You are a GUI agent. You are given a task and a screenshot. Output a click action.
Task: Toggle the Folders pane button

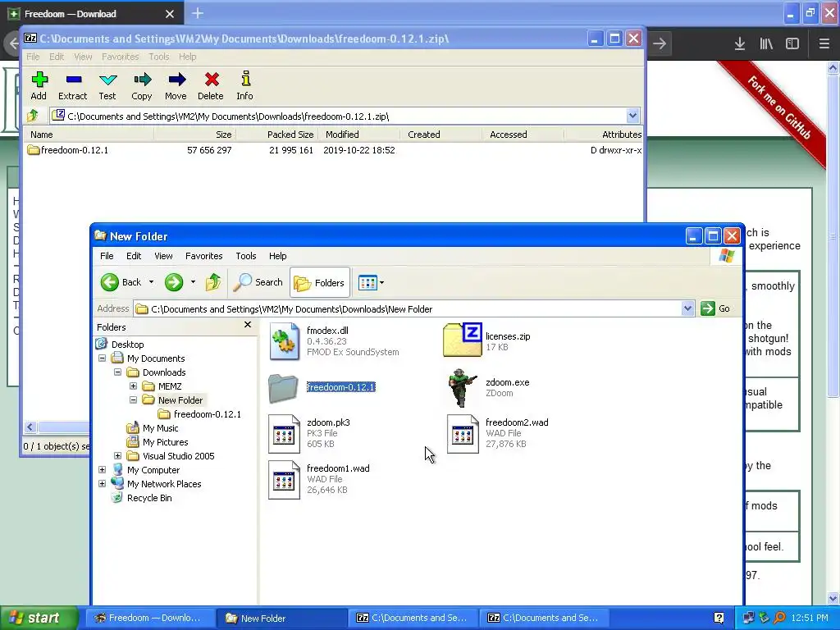click(x=320, y=282)
